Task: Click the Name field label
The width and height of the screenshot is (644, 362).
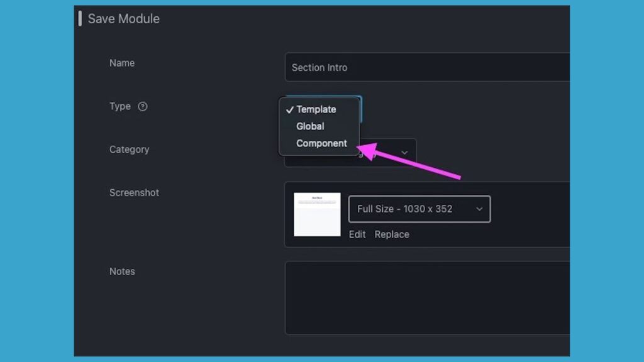Action: tap(122, 63)
